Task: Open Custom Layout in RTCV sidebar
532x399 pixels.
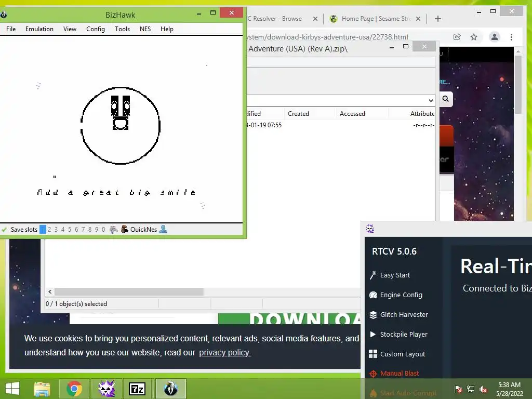Action: point(403,354)
